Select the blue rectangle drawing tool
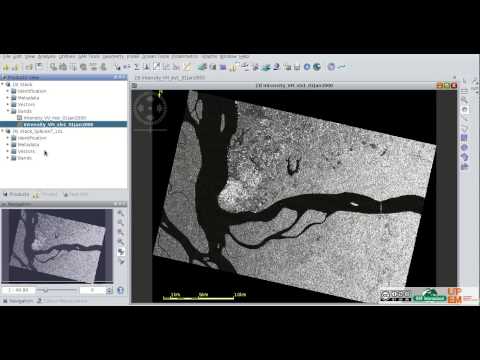Image resolution: width=480 pixels, height=360 pixels. pos(465,138)
